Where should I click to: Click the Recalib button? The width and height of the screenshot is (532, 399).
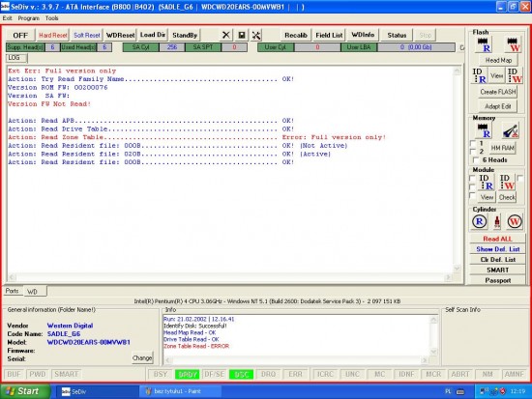pos(296,35)
